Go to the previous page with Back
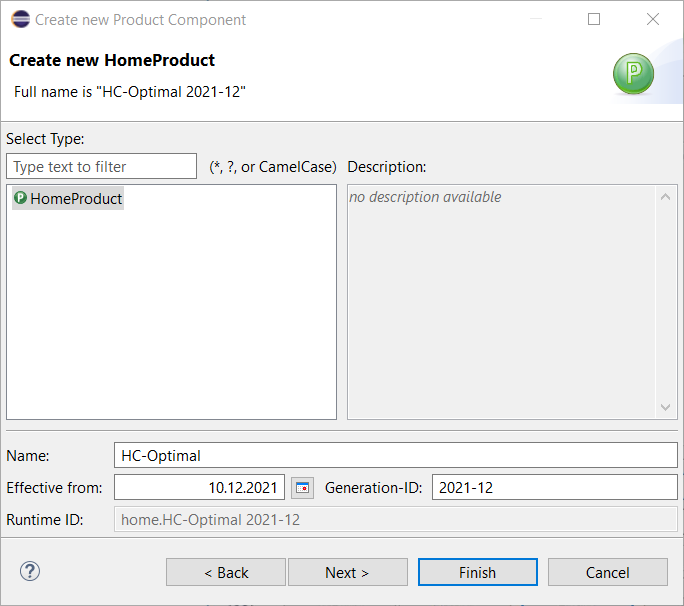The height and width of the screenshot is (606, 684). click(226, 572)
